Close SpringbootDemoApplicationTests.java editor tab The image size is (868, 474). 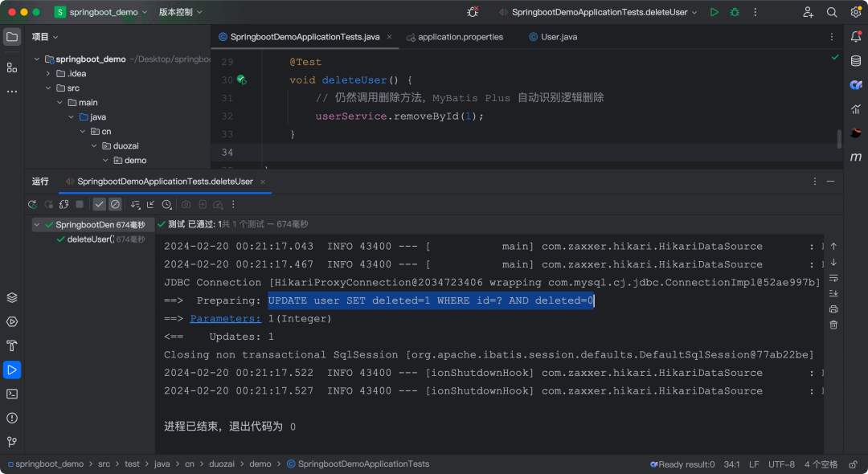(x=389, y=37)
